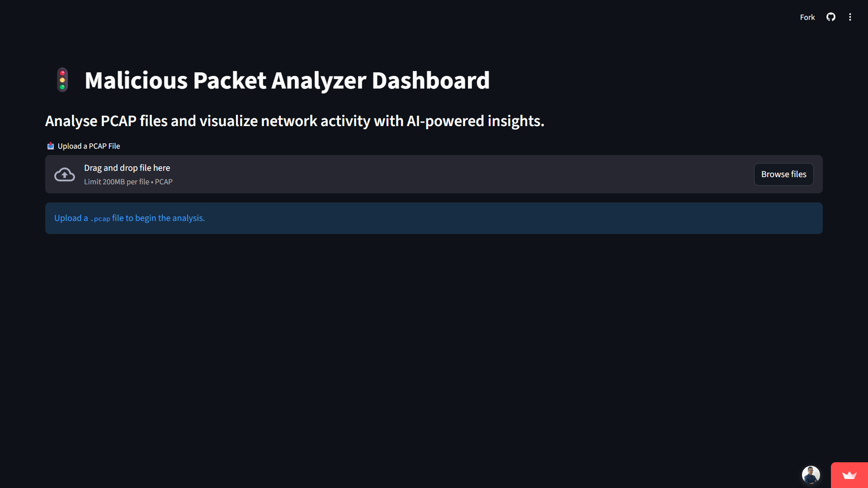The width and height of the screenshot is (868, 488).
Task: Click the Streamlit crown badge
Action: click(849, 475)
